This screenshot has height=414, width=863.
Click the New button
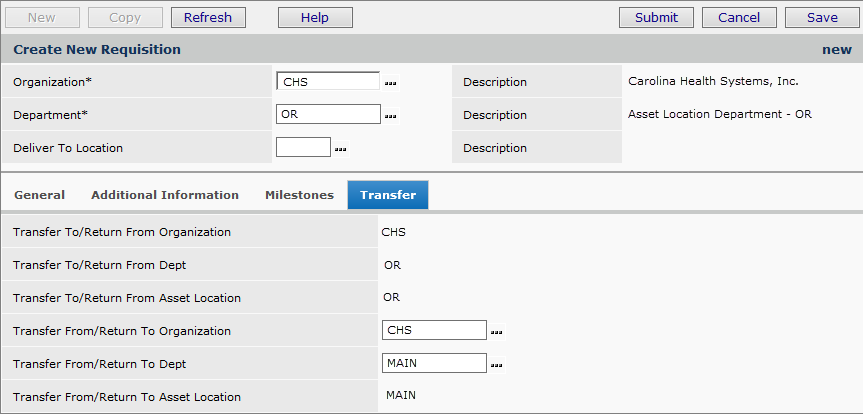42,17
